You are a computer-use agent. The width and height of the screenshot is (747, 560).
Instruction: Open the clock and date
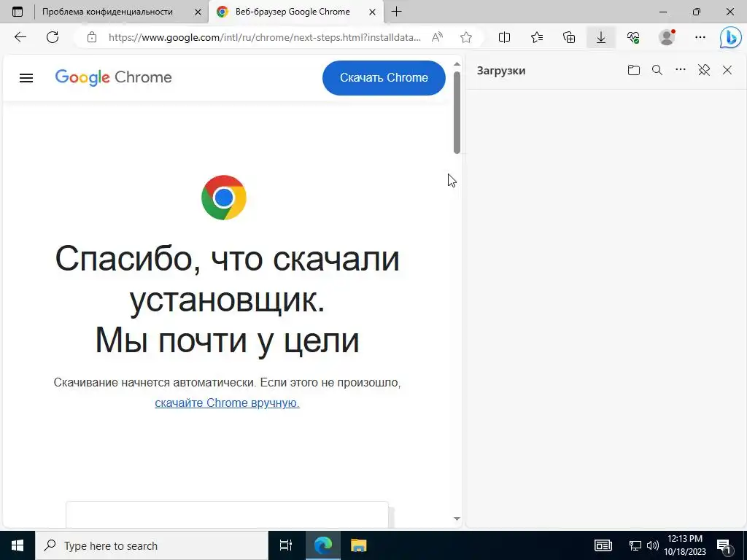click(685, 545)
